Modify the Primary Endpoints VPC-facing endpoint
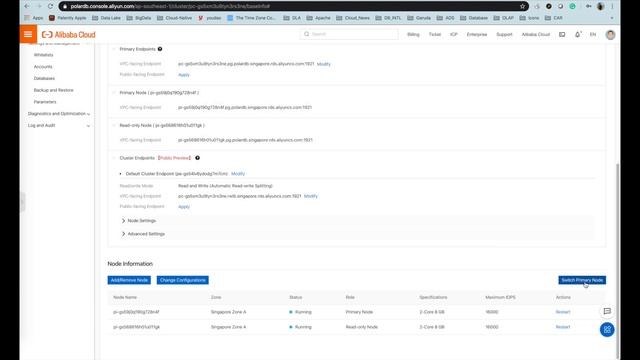Viewport: 640px width, 360px height. point(324,64)
